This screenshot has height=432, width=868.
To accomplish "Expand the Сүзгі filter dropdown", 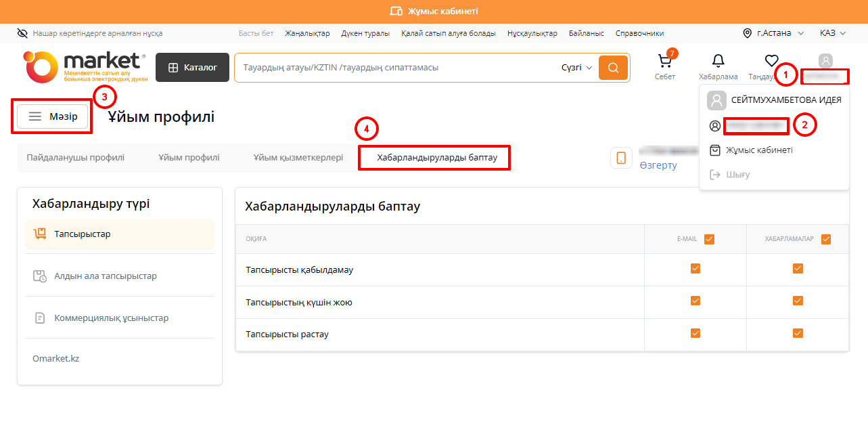I will tap(576, 68).
